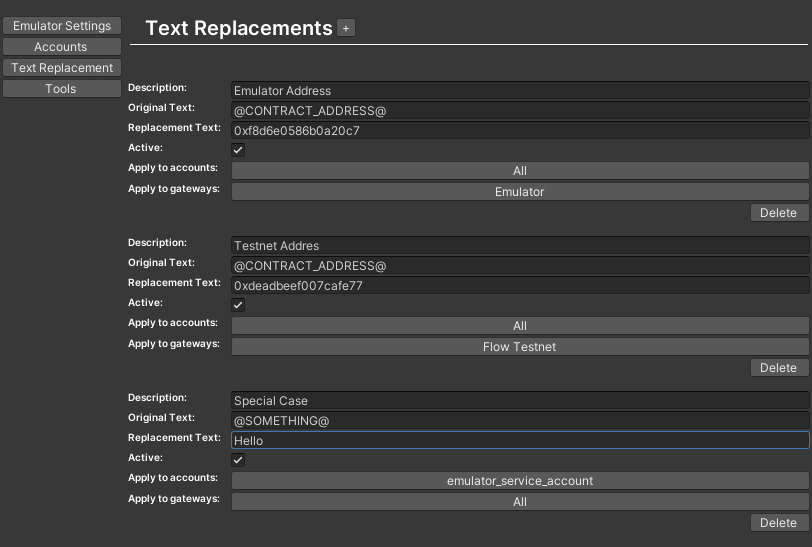Open the emulator_service_account accounts dropdown

click(519, 481)
